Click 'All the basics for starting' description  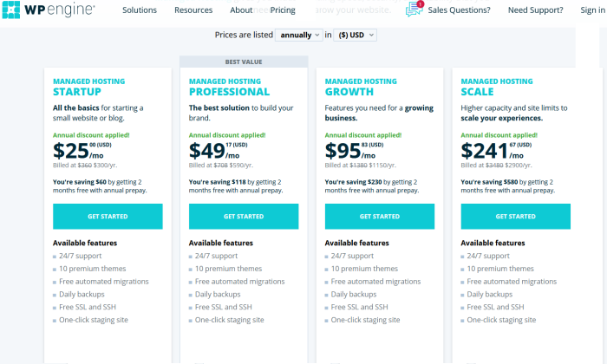click(98, 113)
